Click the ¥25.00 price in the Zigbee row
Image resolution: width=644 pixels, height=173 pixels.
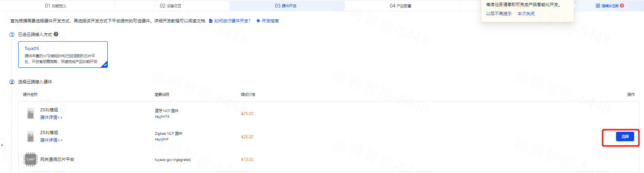point(247,137)
